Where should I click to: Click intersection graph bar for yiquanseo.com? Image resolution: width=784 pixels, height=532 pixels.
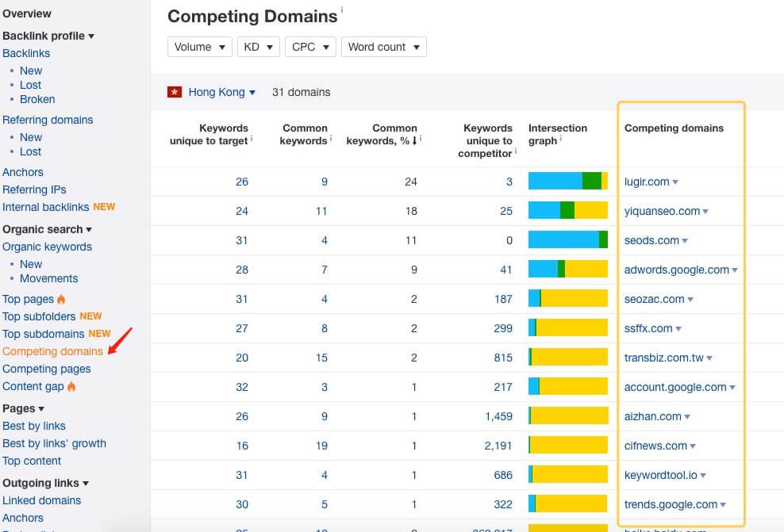tap(568, 210)
